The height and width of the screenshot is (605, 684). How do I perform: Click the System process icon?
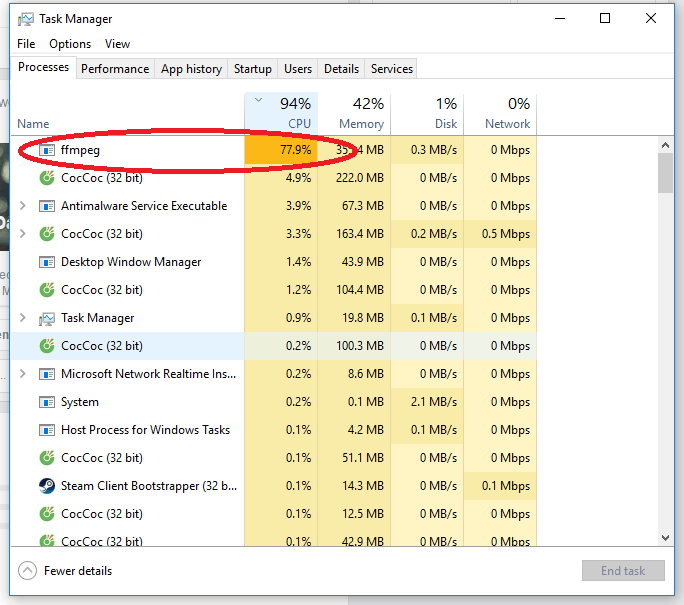[x=46, y=402]
